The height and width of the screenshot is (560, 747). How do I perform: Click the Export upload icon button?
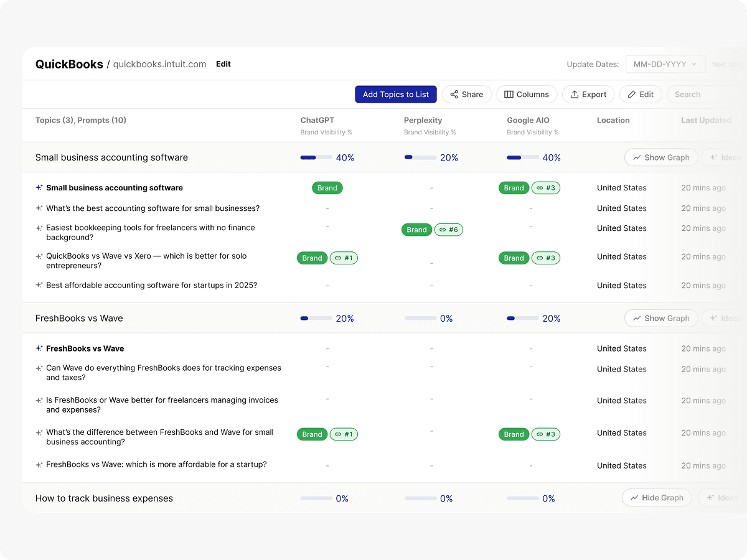[588, 95]
